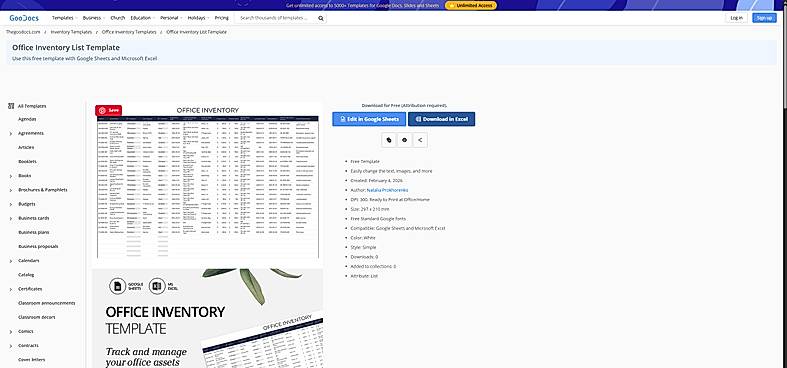
Task: Click the Log in button
Action: click(736, 18)
